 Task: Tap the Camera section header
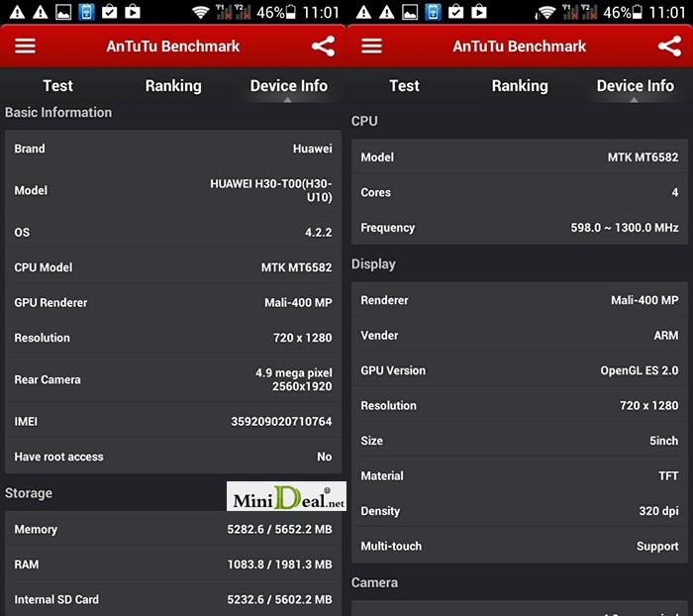(374, 583)
